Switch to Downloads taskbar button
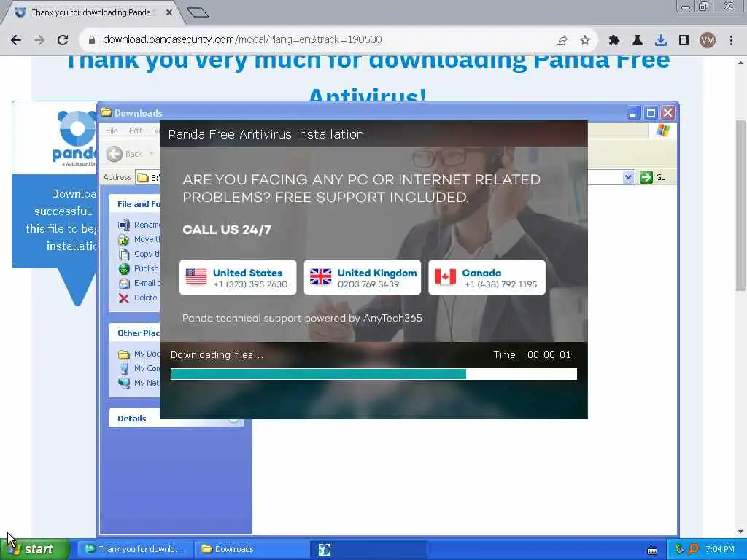Image resolution: width=747 pixels, height=560 pixels. (x=252, y=549)
